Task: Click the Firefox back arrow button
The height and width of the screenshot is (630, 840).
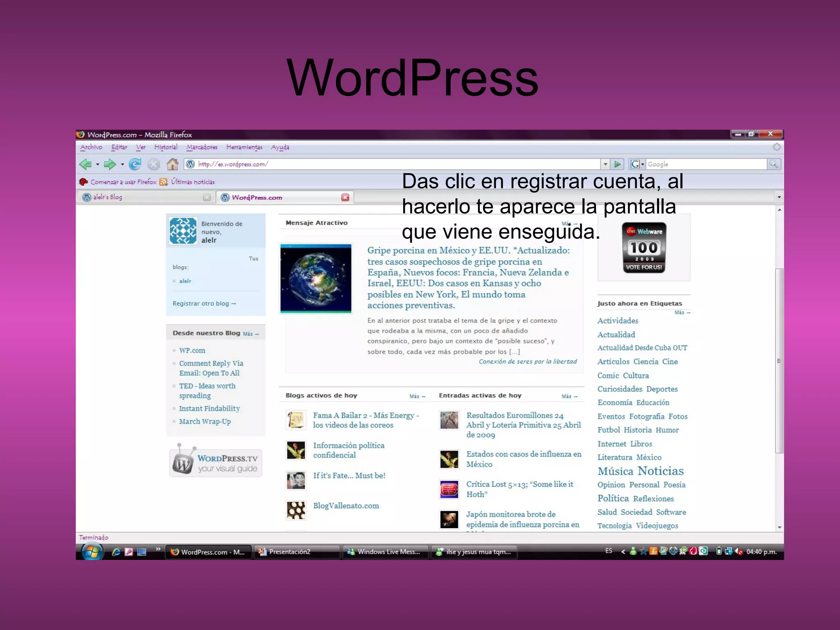Action: (x=86, y=164)
